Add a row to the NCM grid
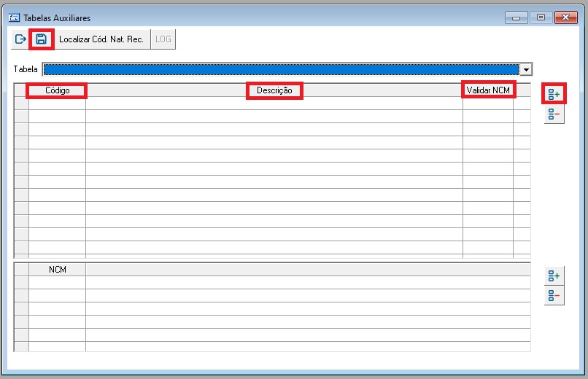The image size is (588, 379). coord(554,276)
